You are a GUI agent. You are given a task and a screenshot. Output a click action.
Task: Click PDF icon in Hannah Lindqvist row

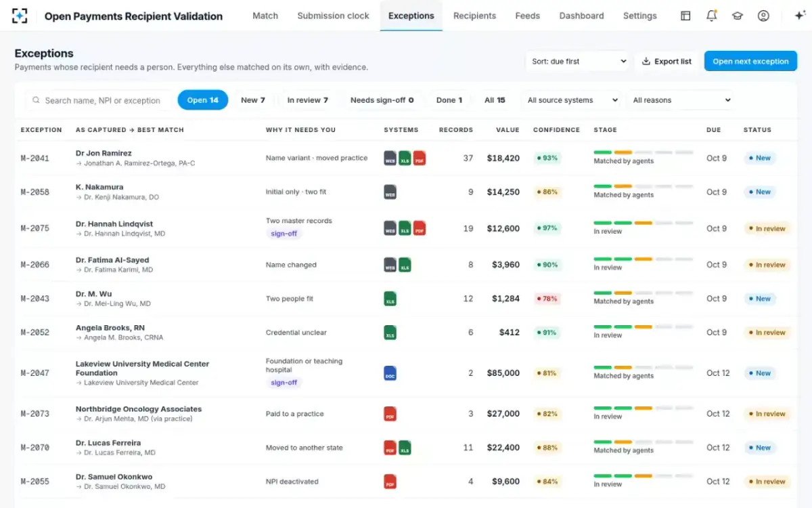pos(420,228)
